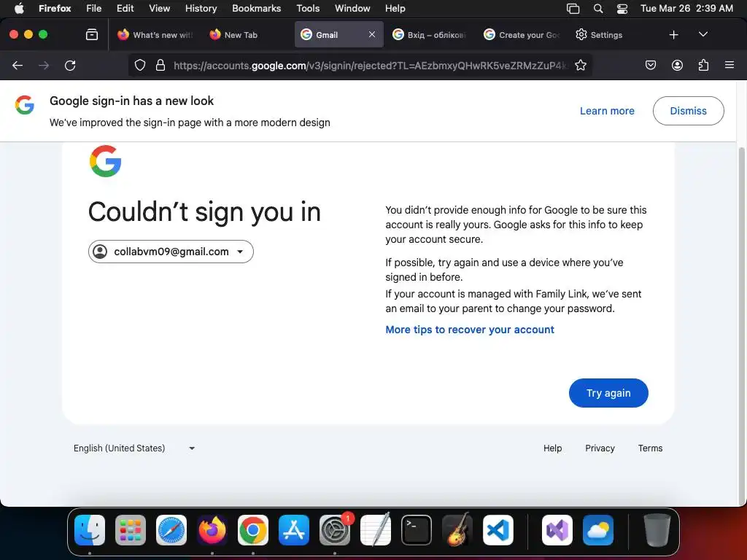
Task: Expand the list all tabs chevron
Action: tap(703, 34)
